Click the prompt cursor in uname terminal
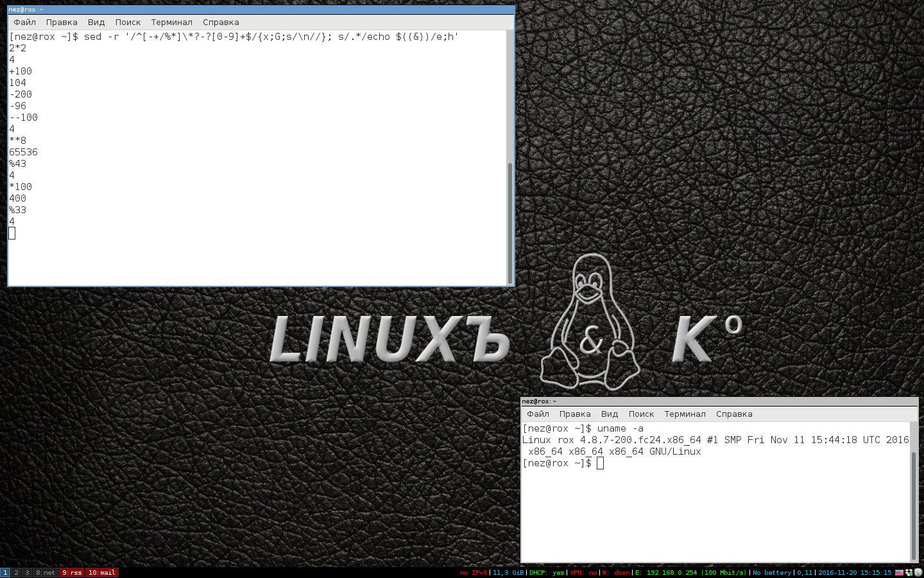924x578 pixels. pos(600,463)
